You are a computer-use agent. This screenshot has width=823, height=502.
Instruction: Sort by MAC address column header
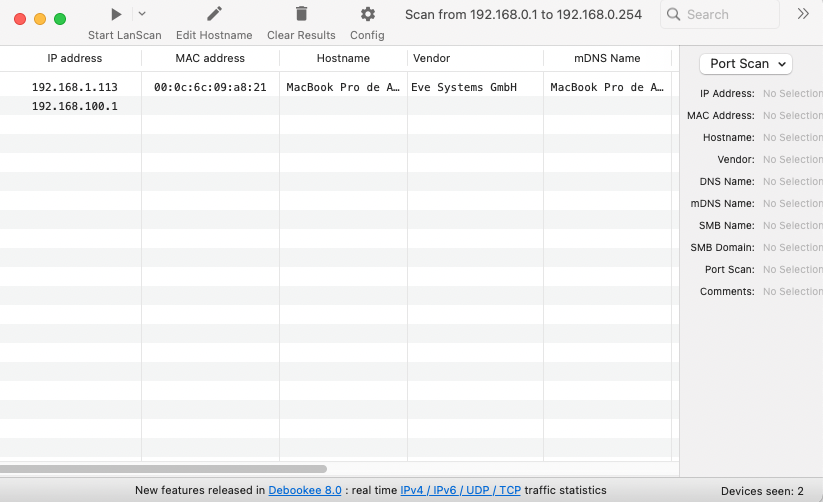coord(210,58)
